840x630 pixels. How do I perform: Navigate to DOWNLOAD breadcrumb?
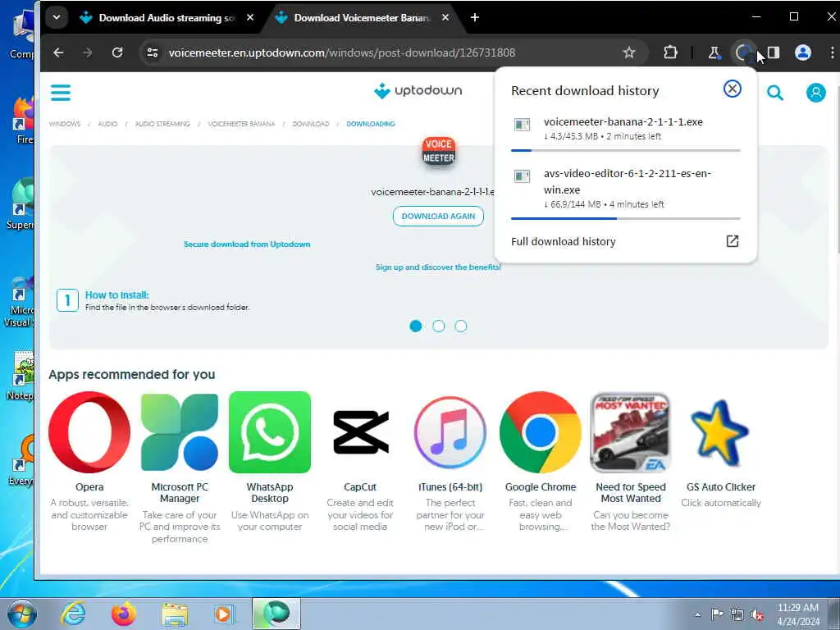pos(311,124)
